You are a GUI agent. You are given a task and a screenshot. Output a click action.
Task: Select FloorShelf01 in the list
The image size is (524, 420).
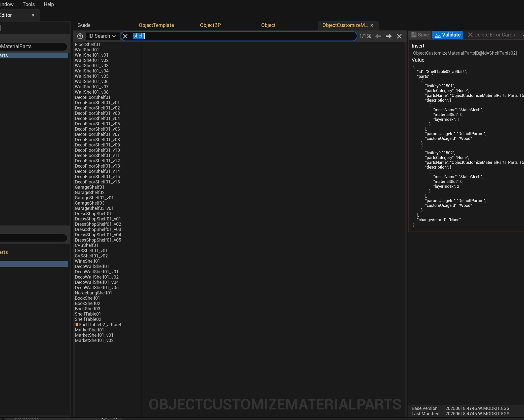(87, 45)
